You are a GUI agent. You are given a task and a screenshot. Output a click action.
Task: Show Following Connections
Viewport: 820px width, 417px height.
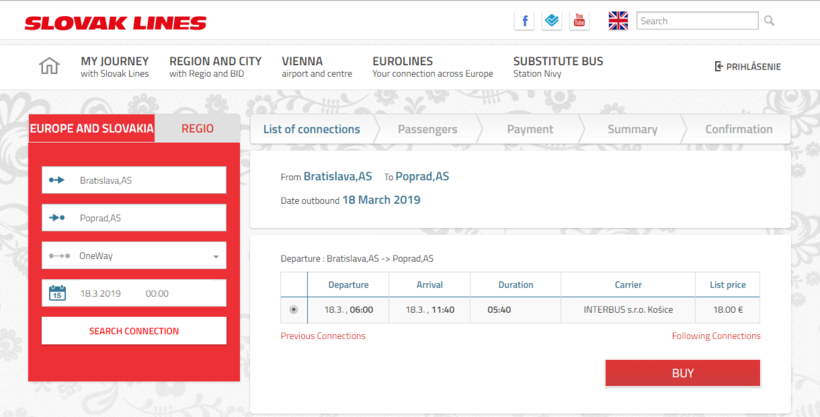click(715, 336)
